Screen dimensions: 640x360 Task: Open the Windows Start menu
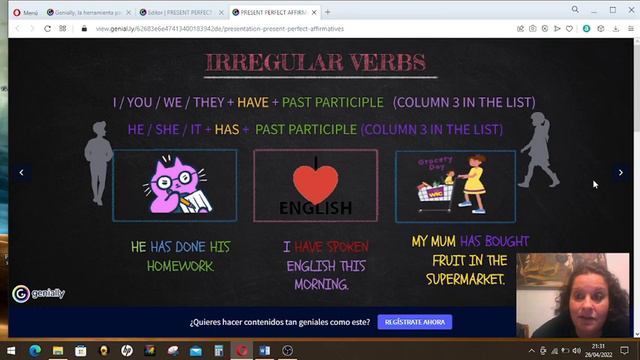click(x=11, y=351)
